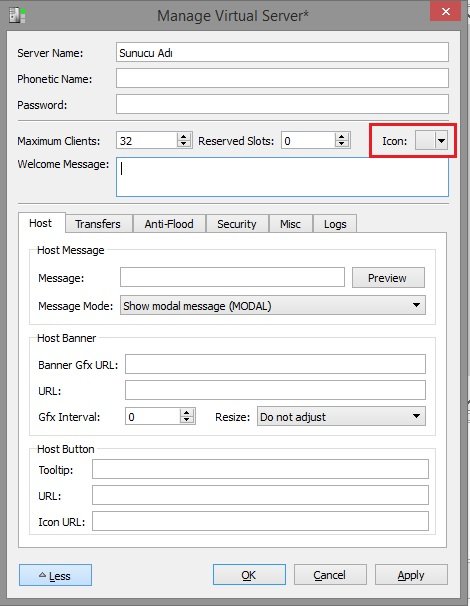Increase Maximum Clients with the up arrow
This screenshot has width=470, height=606.
pos(184,136)
